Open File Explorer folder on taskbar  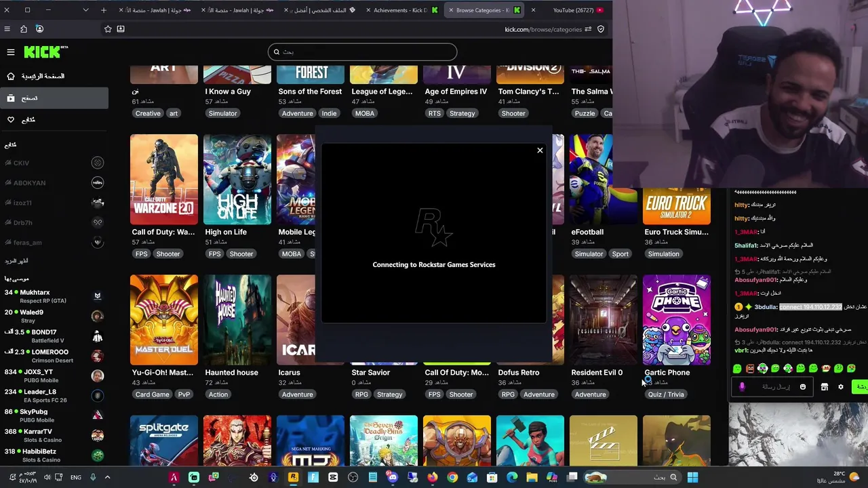532,477
